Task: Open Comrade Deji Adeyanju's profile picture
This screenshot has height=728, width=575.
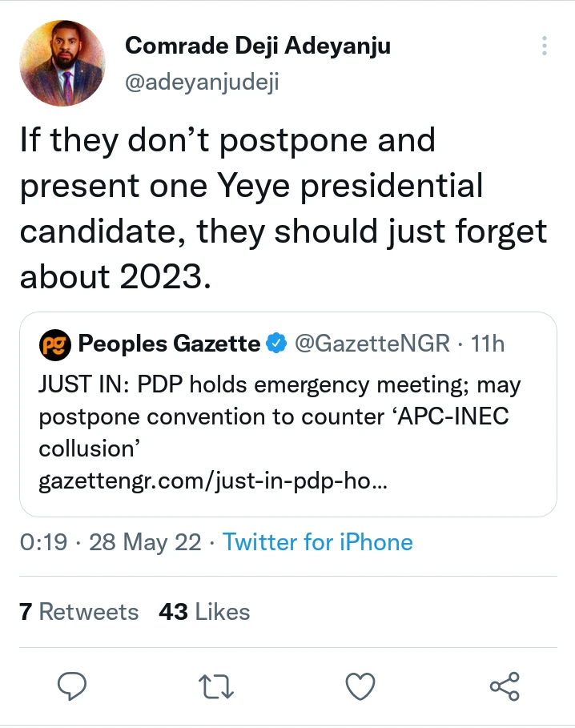Action: pos(62,63)
